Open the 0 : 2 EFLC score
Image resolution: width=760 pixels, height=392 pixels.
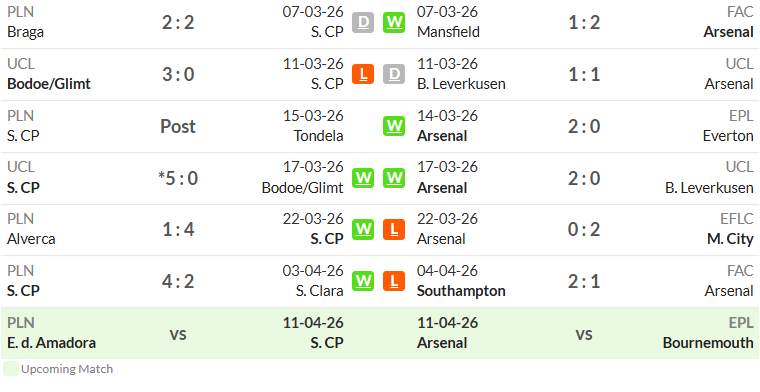584,229
